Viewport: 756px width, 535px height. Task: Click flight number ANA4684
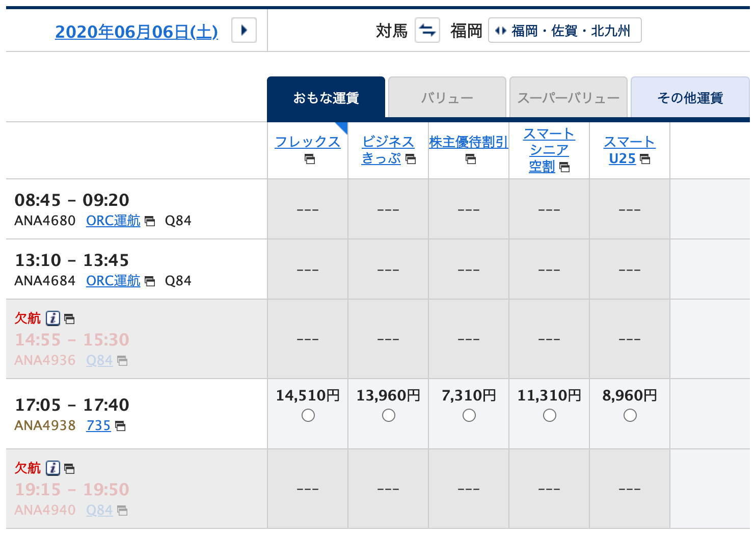point(45,281)
